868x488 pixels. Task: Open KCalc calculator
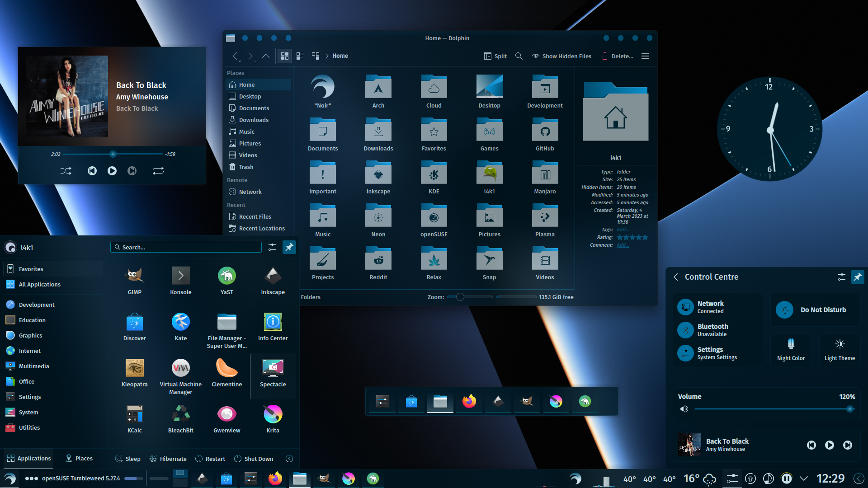[x=134, y=419]
